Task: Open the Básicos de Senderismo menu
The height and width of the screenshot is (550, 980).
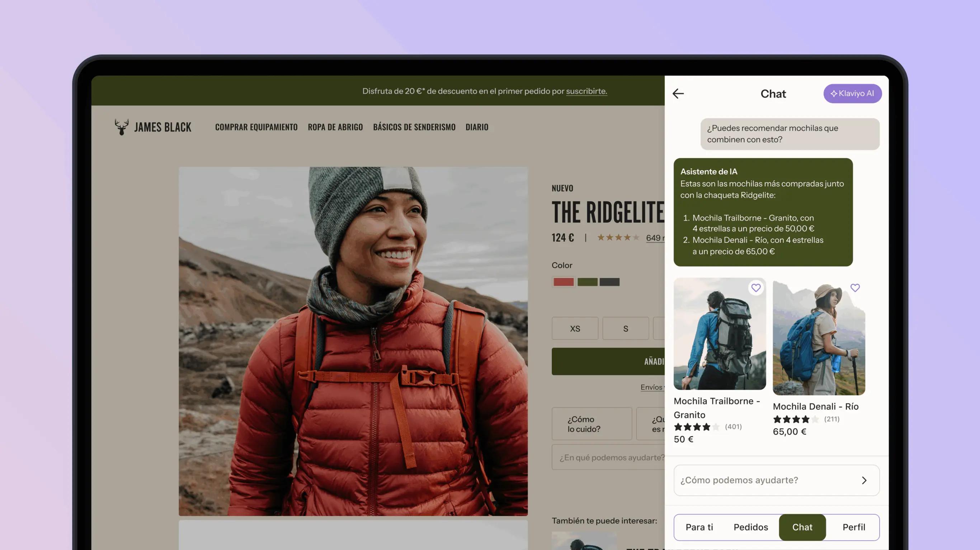Action: tap(414, 127)
